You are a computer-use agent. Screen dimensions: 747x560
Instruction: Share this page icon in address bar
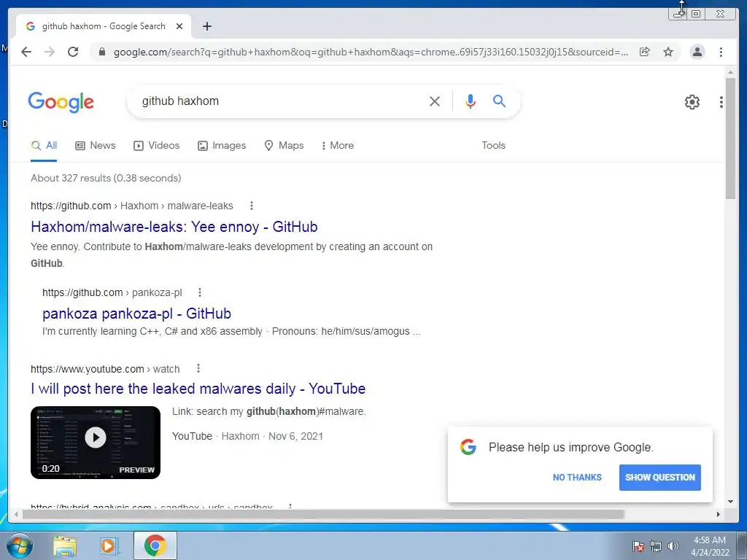645,52
